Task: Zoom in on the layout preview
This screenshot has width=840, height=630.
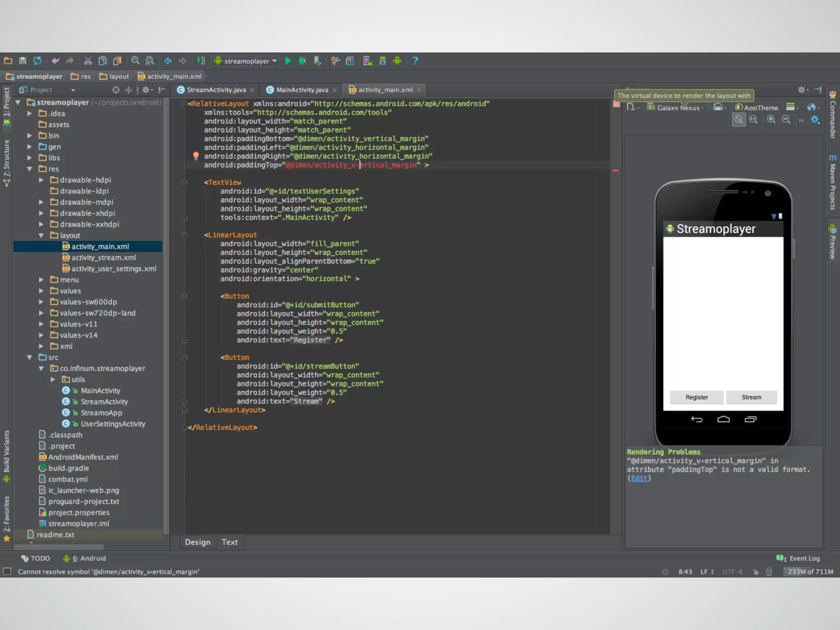Action: pos(771,119)
